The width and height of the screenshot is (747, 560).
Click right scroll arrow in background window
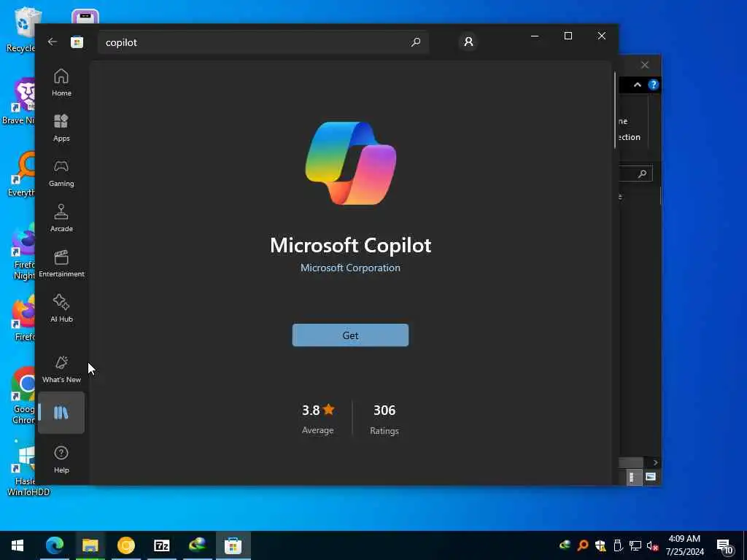[656, 462]
